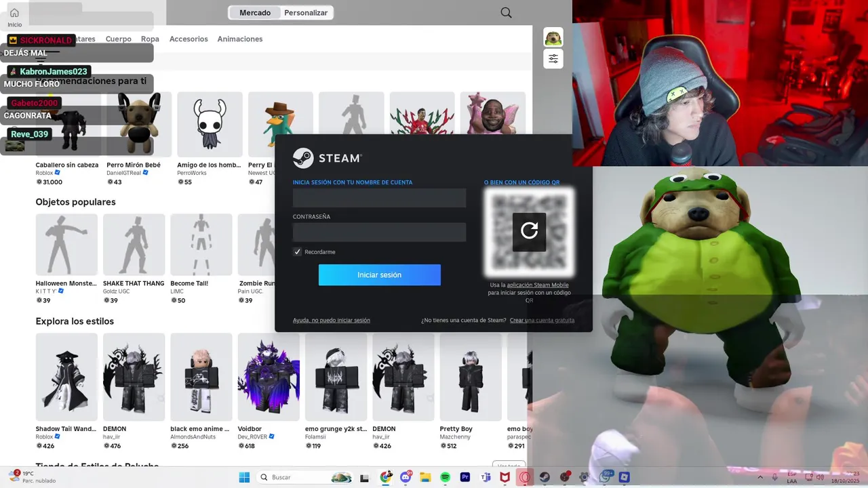
Task: Open the filter sliders icon below the avatar
Action: pos(553,59)
